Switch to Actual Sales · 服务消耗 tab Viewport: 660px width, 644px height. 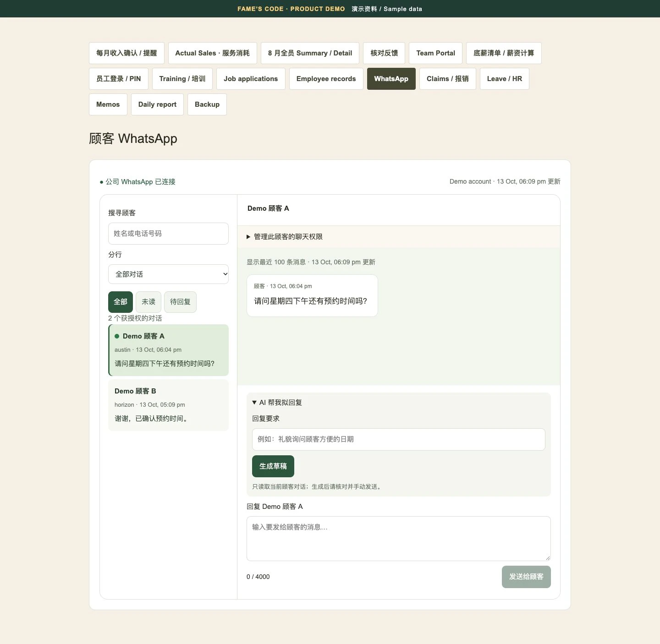pos(213,53)
